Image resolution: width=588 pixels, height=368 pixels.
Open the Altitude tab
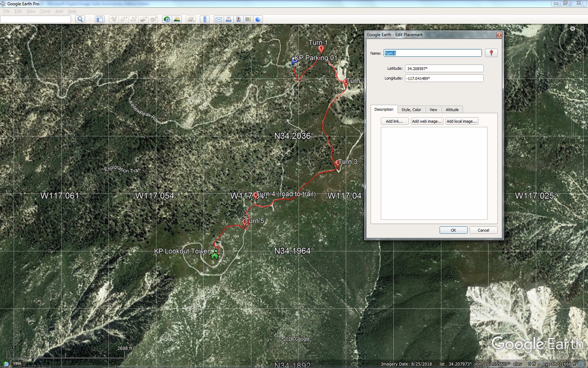tap(452, 110)
